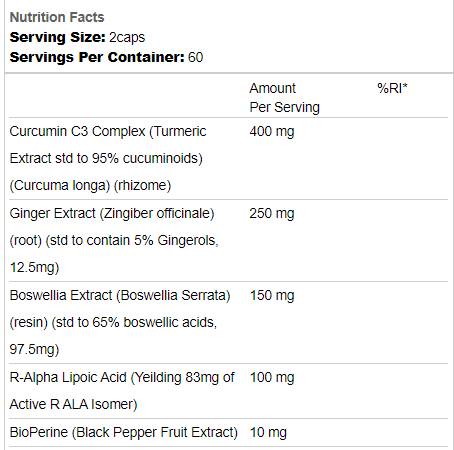Screen dimensions: 454x450
Task: Click the 150 mg amount
Action: coord(272,295)
